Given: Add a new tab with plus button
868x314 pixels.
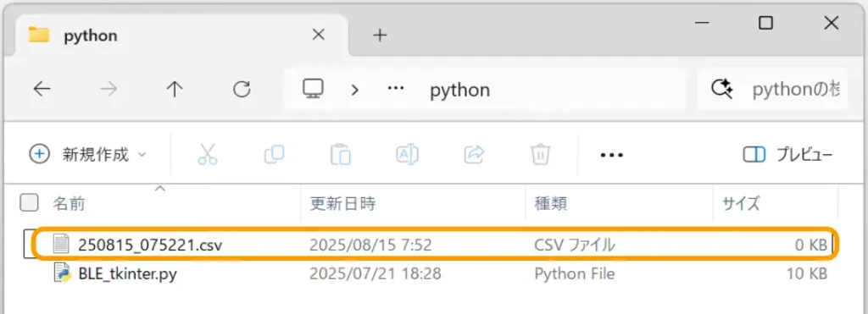Looking at the screenshot, I should coord(379,36).
